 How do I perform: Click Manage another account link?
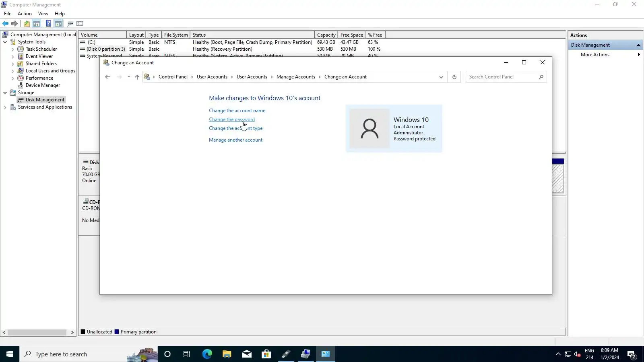235,140
